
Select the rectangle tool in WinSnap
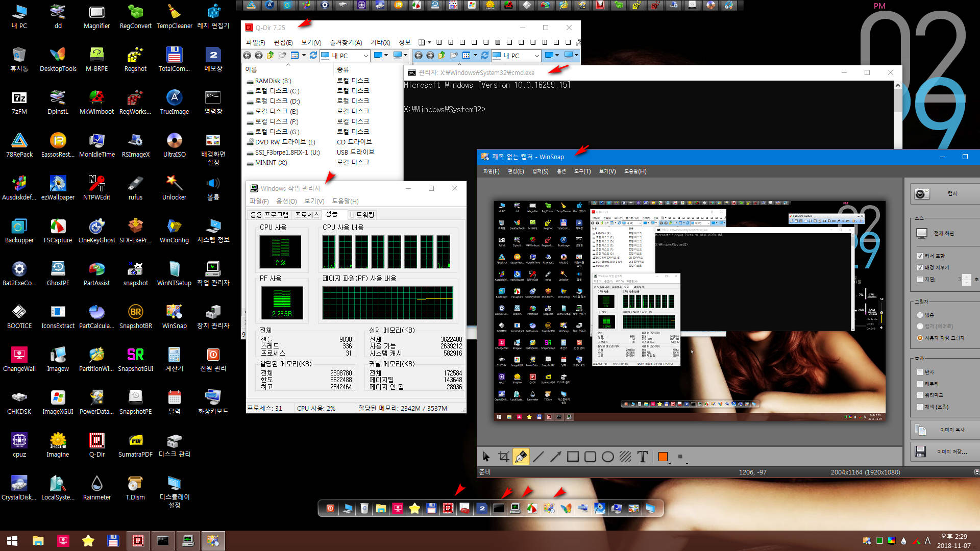[573, 457]
